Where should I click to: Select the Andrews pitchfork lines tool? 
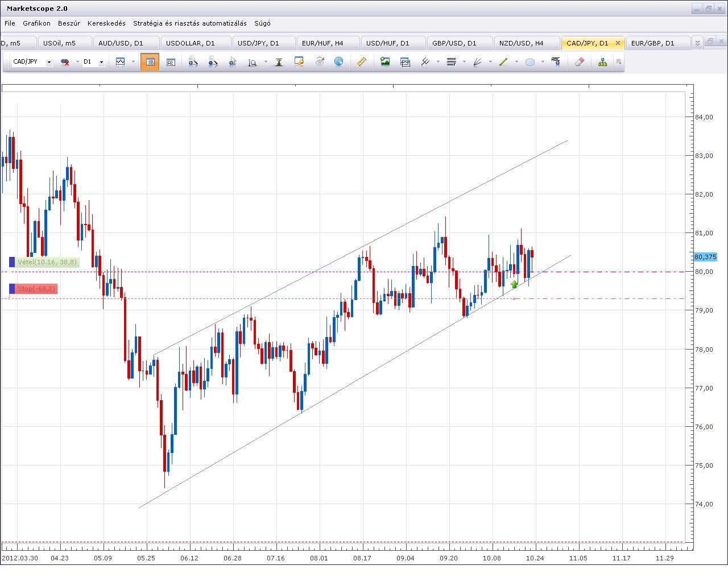click(x=425, y=62)
